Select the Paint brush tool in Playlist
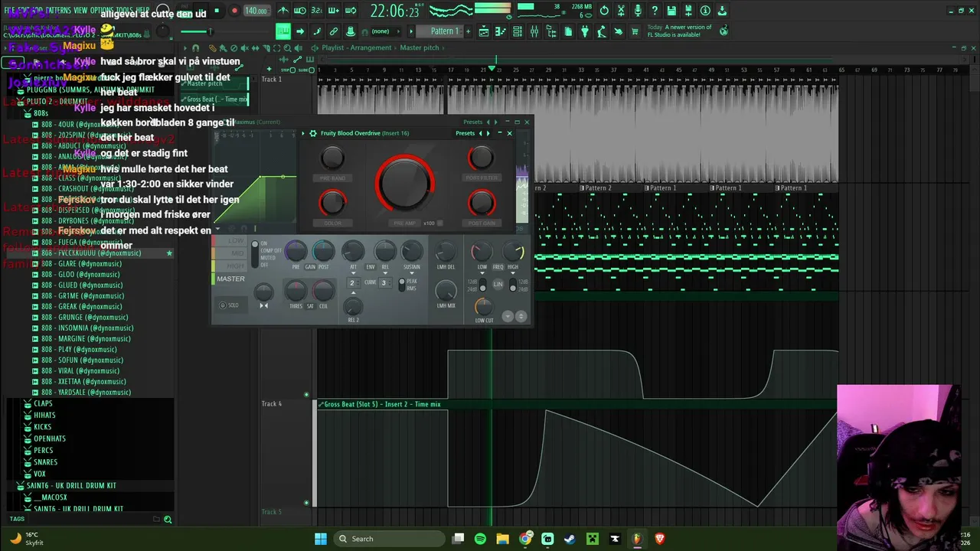Image resolution: width=980 pixels, height=551 pixels. tap(224, 48)
